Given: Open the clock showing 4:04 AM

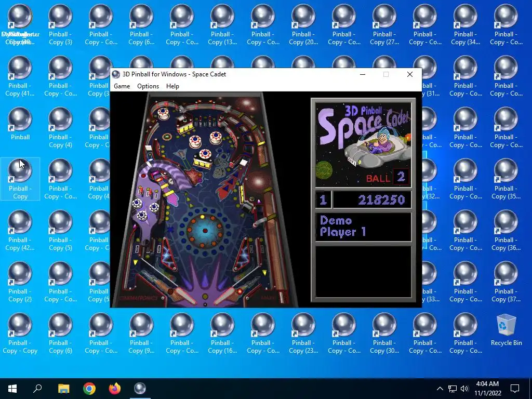Looking at the screenshot, I should click(x=487, y=389).
